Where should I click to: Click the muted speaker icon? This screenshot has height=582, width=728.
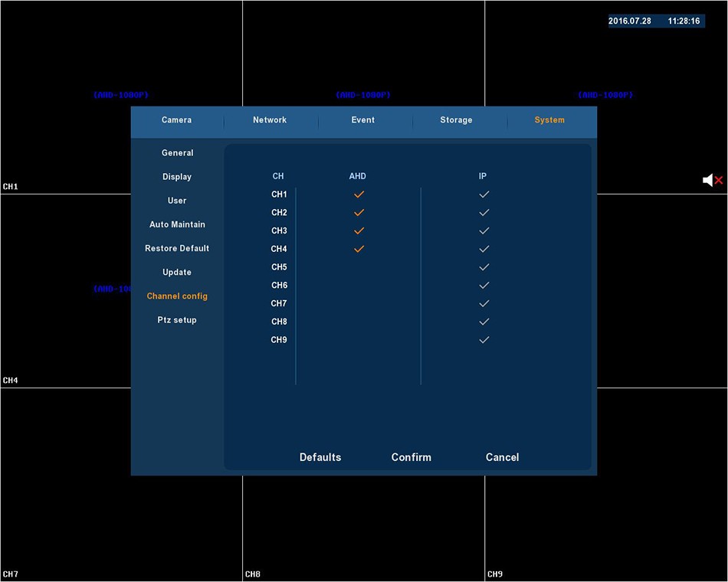pos(712,180)
